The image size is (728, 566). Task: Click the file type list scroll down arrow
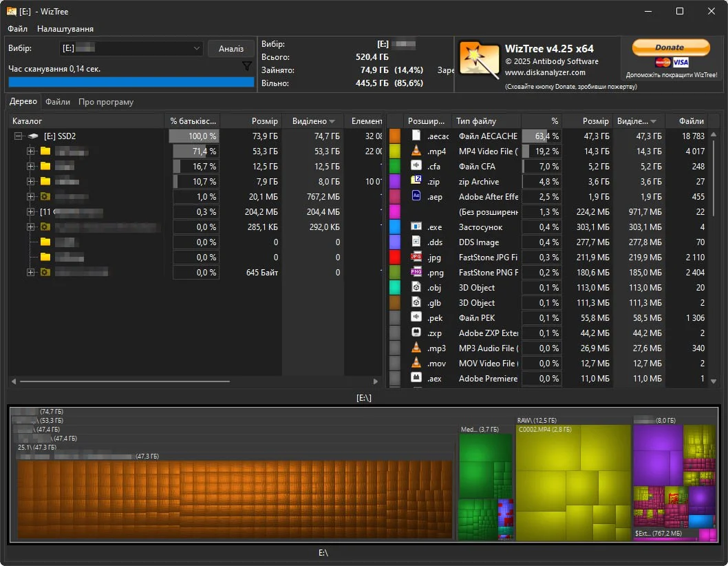tap(714, 381)
